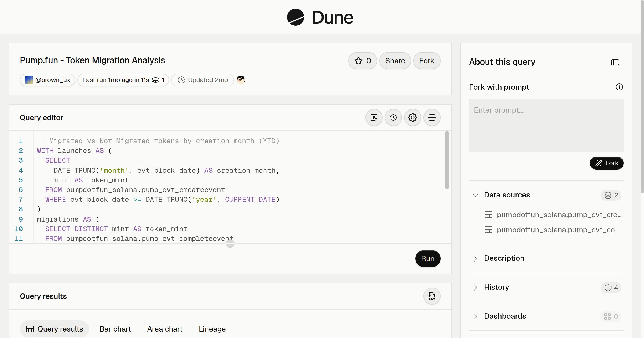Image resolution: width=644 pixels, height=338 pixels.
Task: Click the editor resize handle
Action: tap(230, 244)
